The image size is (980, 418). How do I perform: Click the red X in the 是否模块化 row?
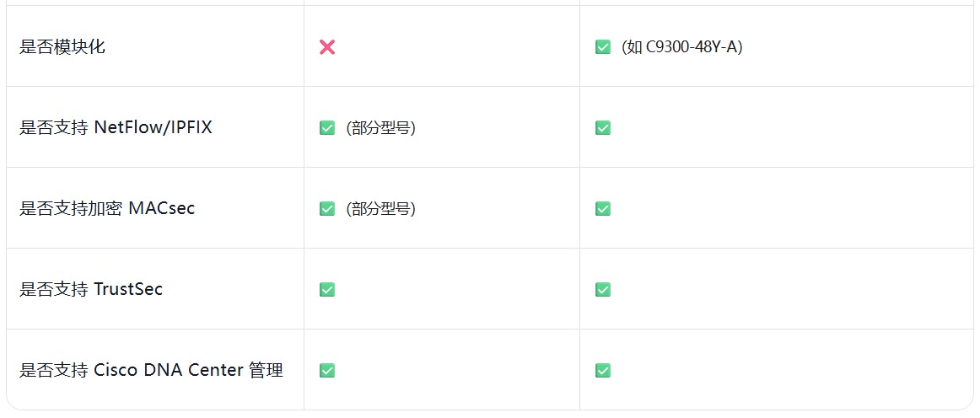pos(327,47)
